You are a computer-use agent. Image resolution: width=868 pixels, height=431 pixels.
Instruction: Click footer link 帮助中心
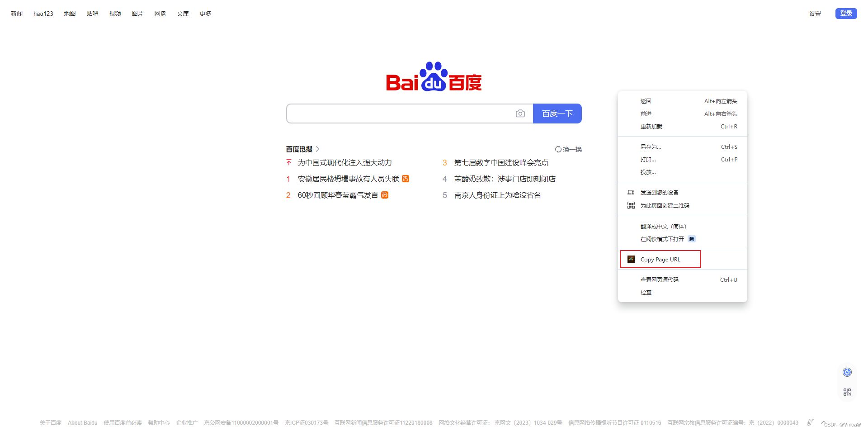pos(159,423)
